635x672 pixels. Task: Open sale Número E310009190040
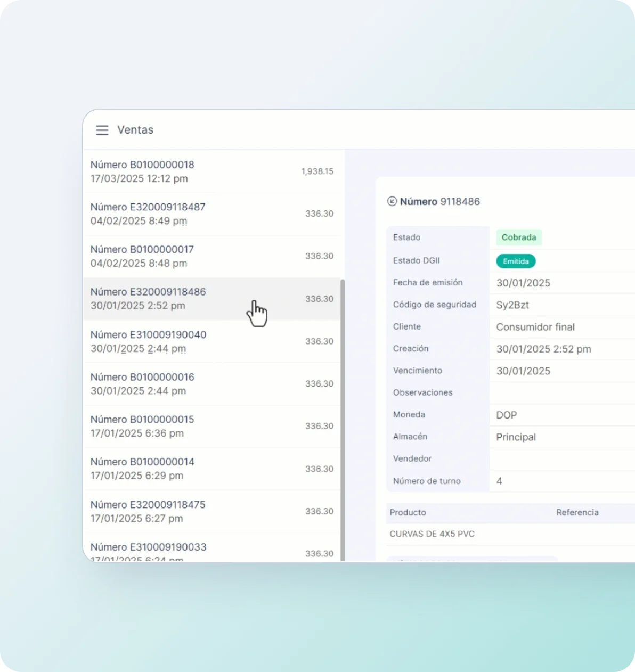tap(211, 341)
